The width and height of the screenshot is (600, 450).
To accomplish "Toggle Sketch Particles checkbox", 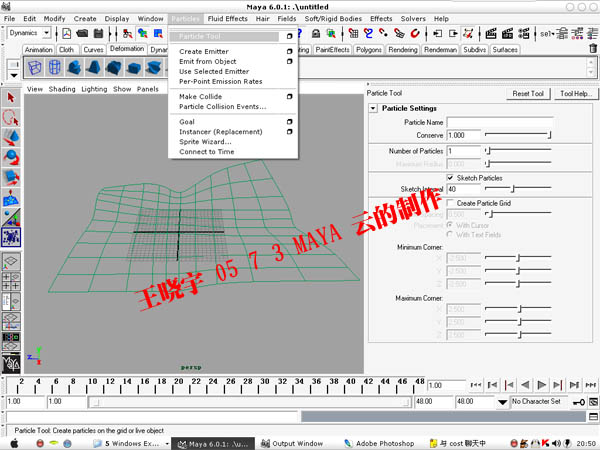I will tap(450, 178).
